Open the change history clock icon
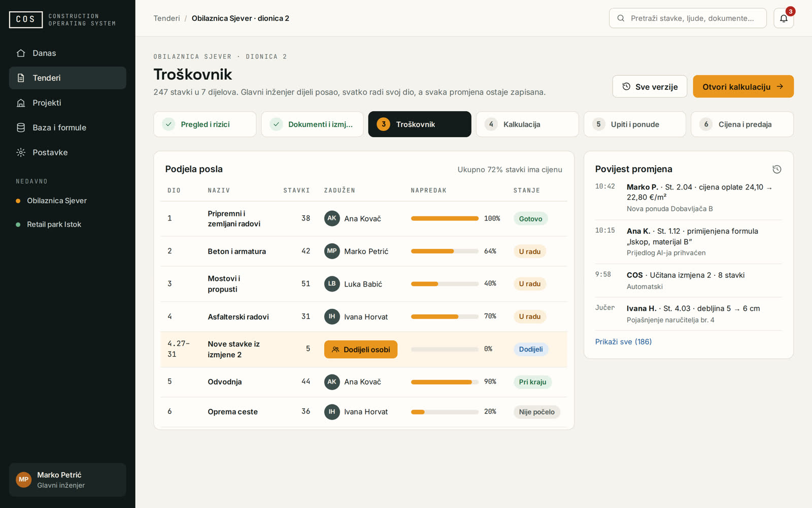 [776, 169]
